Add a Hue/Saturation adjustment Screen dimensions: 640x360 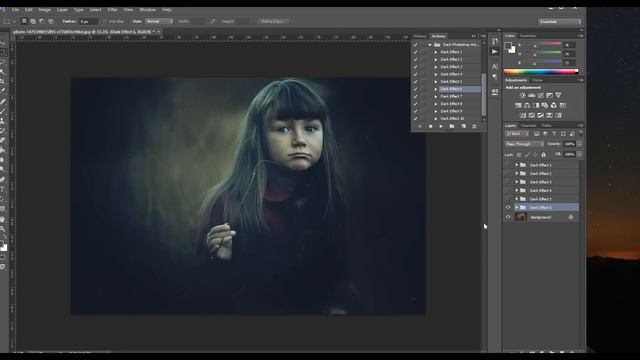(518, 105)
